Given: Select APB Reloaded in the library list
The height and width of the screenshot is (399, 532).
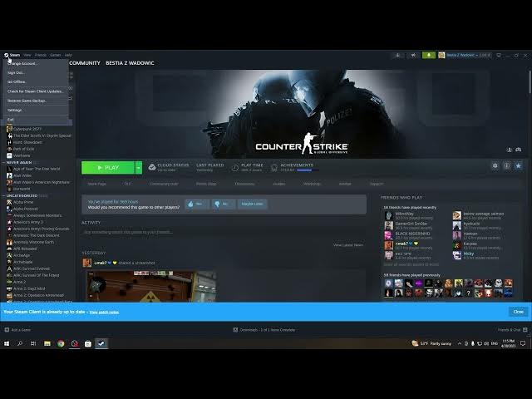Looking at the screenshot, I should tap(25, 249).
